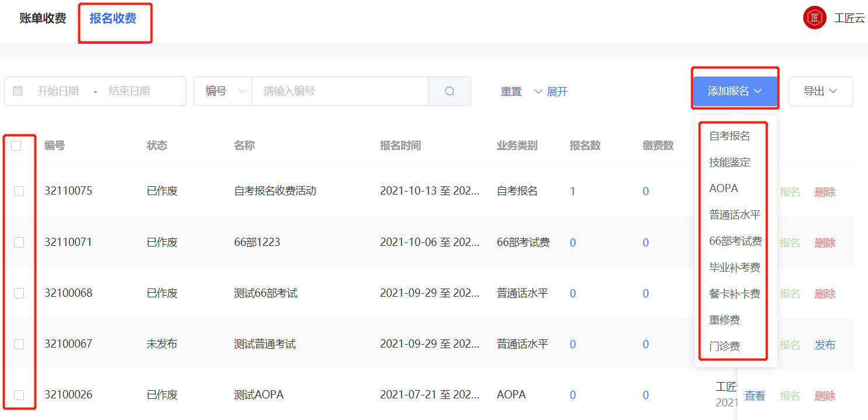
Task: Tick the checkbox for row 32100026
Action: 19,395
